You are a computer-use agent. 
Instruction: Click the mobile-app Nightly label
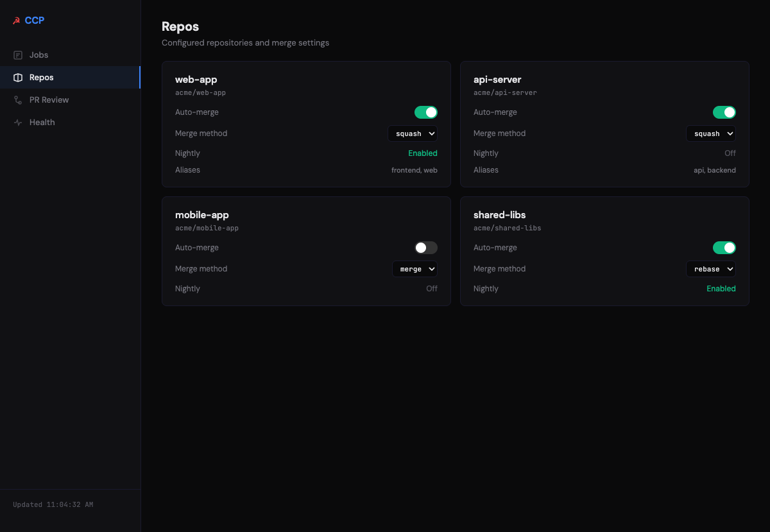187,289
